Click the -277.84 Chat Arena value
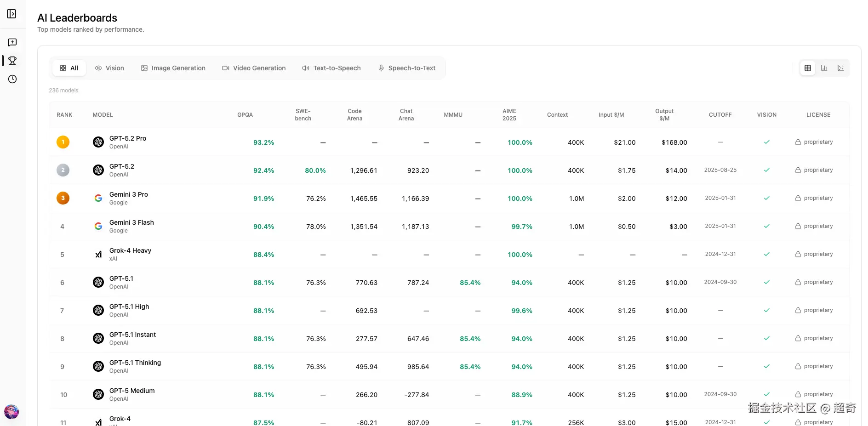 [417, 395]
